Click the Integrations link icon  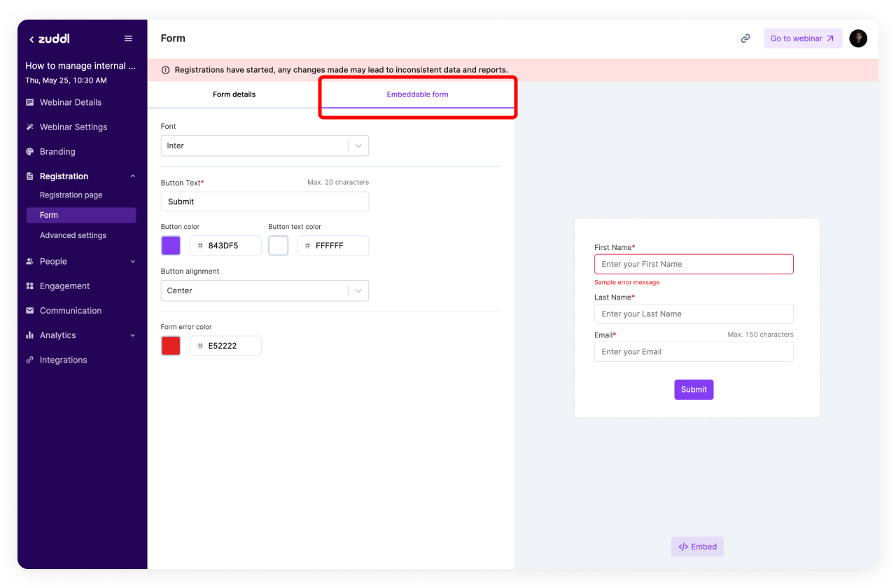[30, 360]
